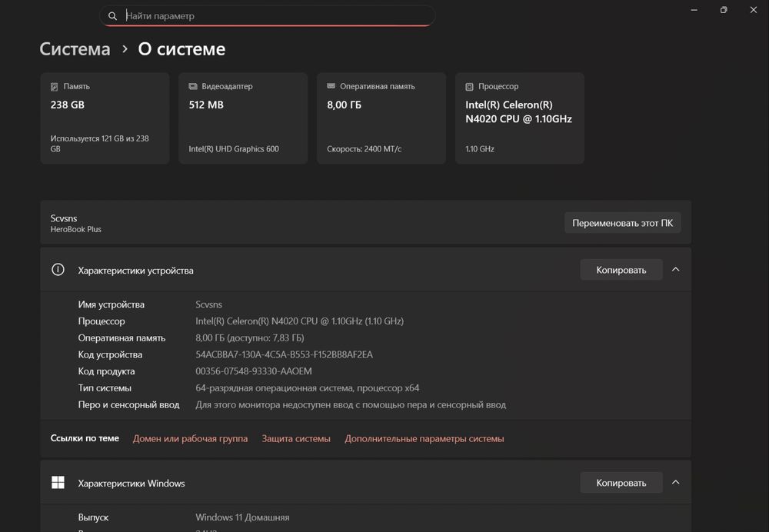Click the RAM icon on Оперативная память card
Screen dimensions: 769x532
pos(331,87)
